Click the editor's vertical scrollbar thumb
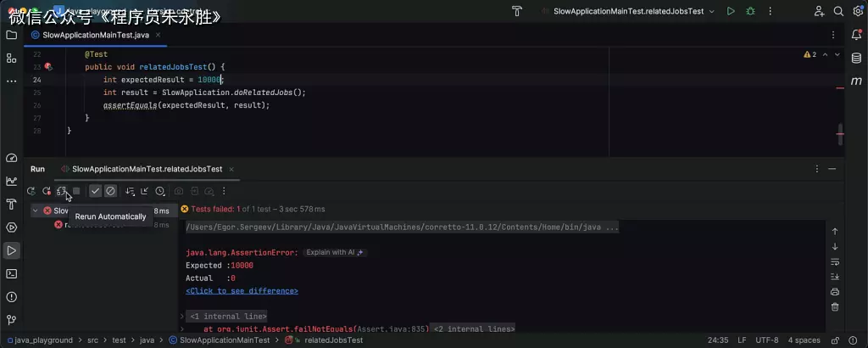 click(841, 132)
